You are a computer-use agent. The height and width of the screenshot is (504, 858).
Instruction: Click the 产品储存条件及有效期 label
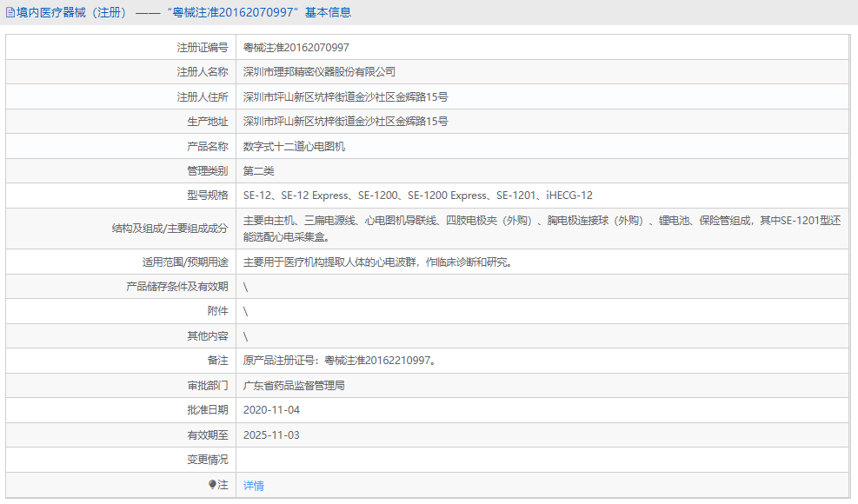click(x=176, y=286)
